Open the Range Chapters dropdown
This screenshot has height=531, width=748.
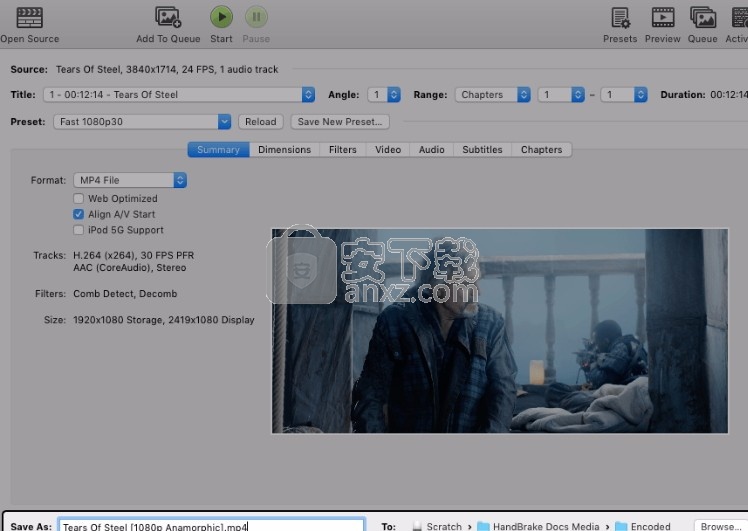(493, 94)
